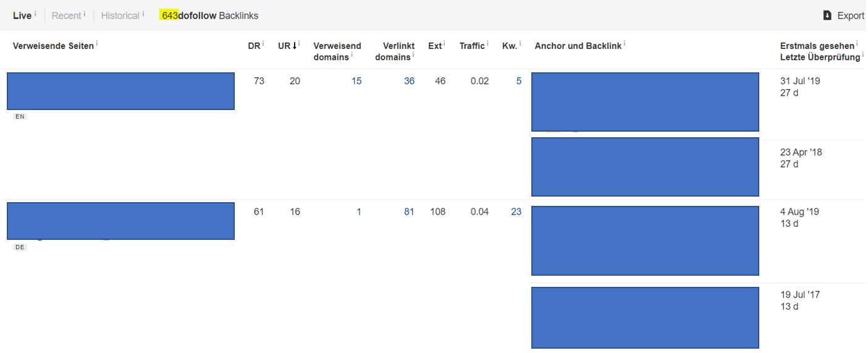The image size is (868, 353).
Task: Click the EN language badge
Action: coord(20,116)
